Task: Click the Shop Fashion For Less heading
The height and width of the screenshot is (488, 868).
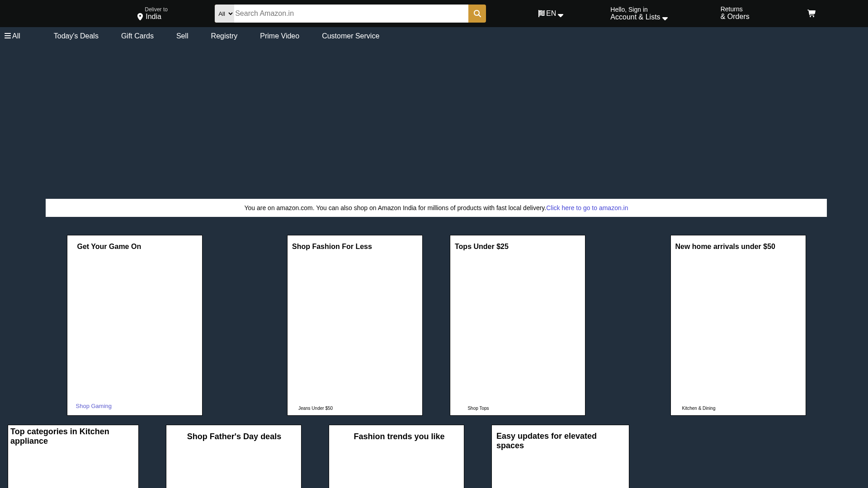Action: [x=332, y=247]
